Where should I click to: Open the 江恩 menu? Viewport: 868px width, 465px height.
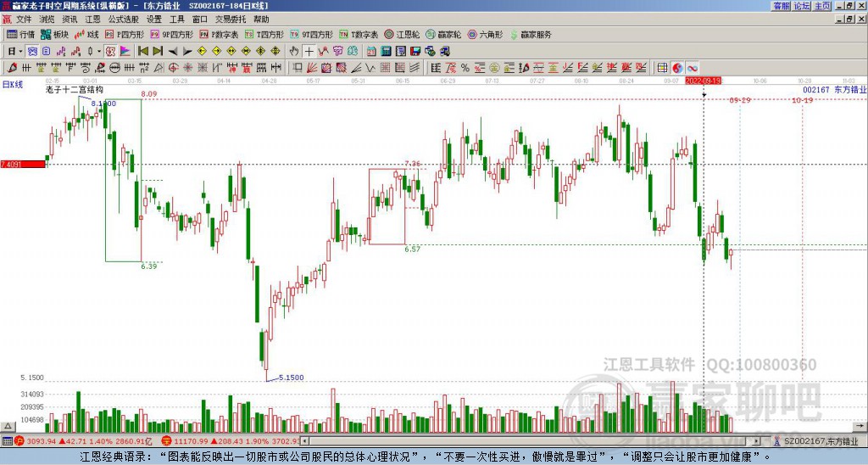93,20
